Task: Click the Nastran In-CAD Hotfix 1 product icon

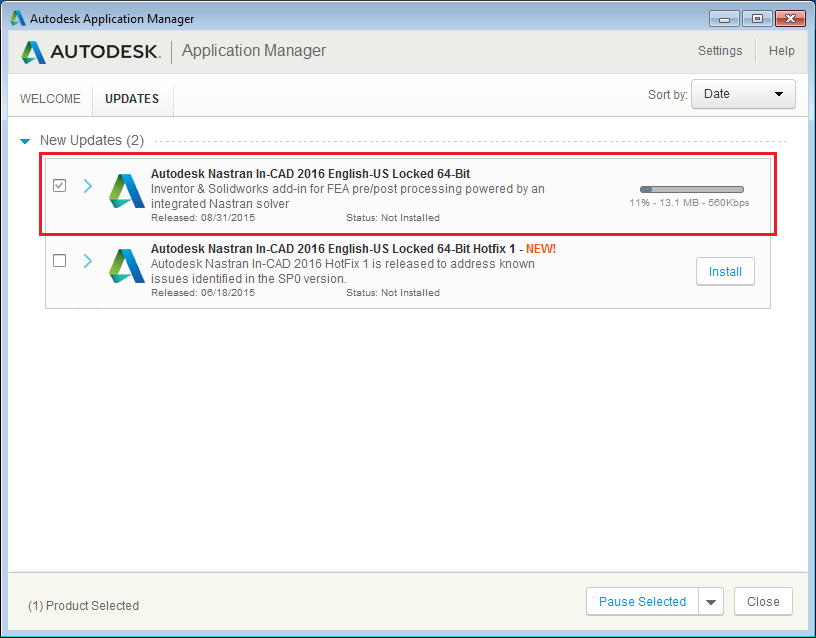Action: (126, 266)
